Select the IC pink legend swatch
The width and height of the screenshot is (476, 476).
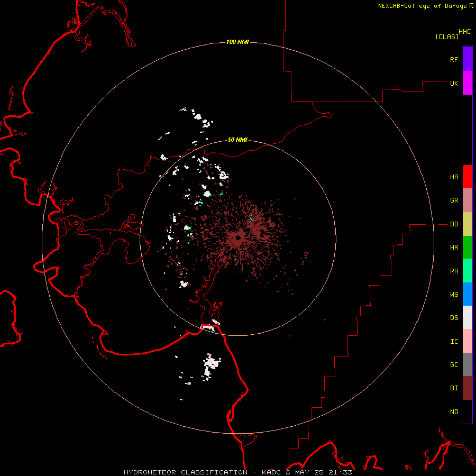click(x=467, y=341)
